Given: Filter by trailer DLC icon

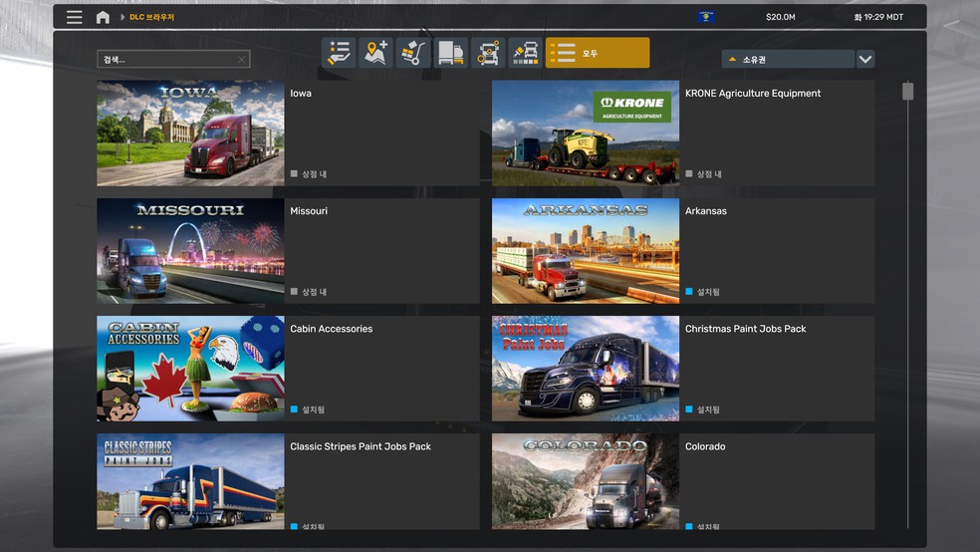Looking at the screenshot, I should pos(450,53).
